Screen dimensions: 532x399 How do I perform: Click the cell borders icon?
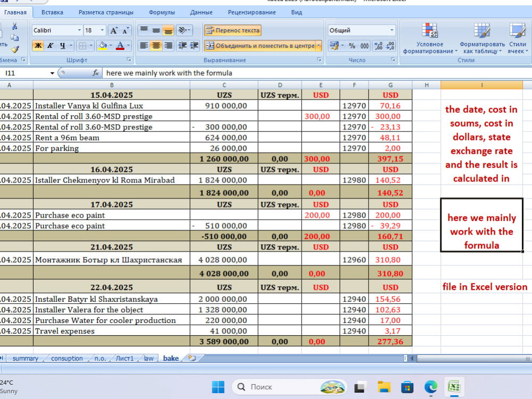click(x=82, y=45)
